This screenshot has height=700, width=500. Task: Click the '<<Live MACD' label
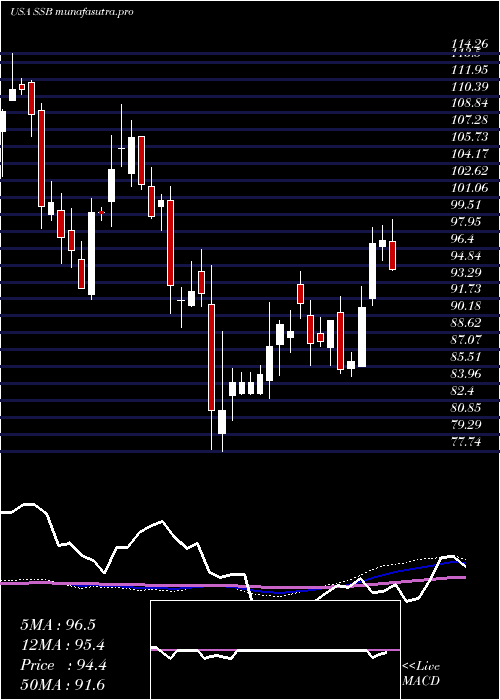click(421, 674)
